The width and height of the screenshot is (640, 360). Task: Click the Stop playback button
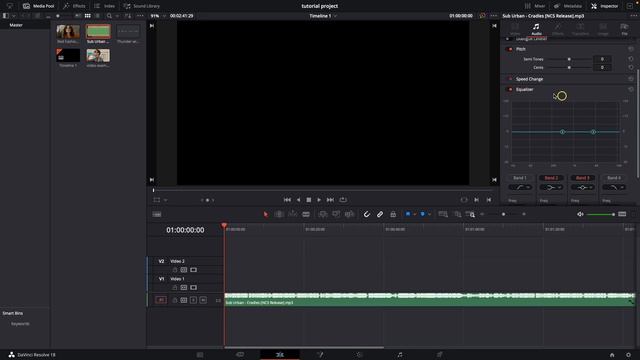click(309, 200)
